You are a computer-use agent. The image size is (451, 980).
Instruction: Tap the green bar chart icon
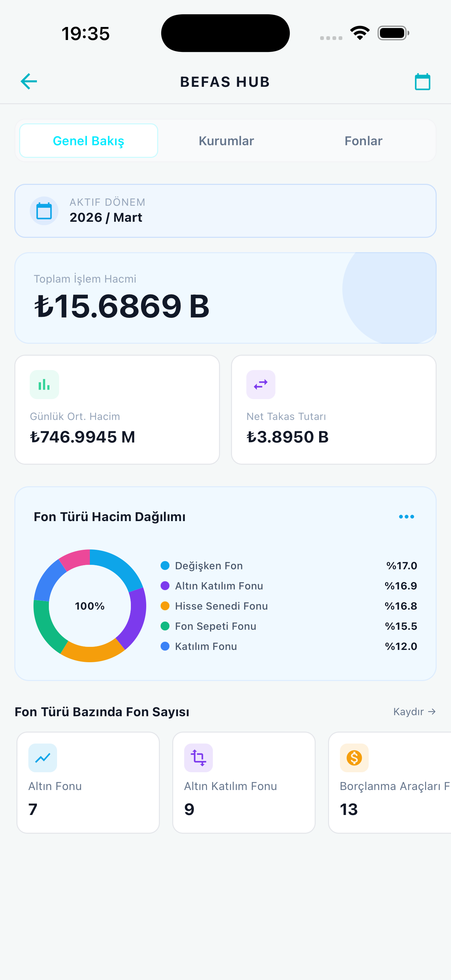point(44,385)
